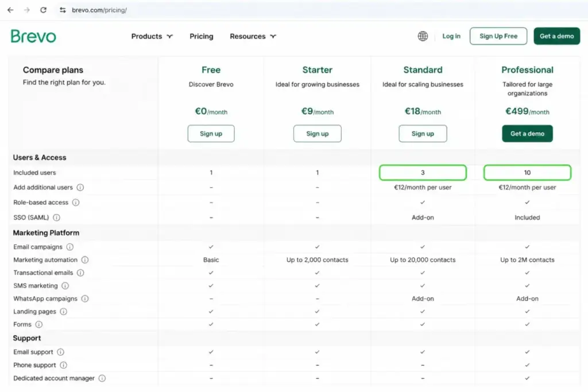The image size is (588, 392).
Task: Open info icon for Transactional emails
Action: (x=80, y=273)
